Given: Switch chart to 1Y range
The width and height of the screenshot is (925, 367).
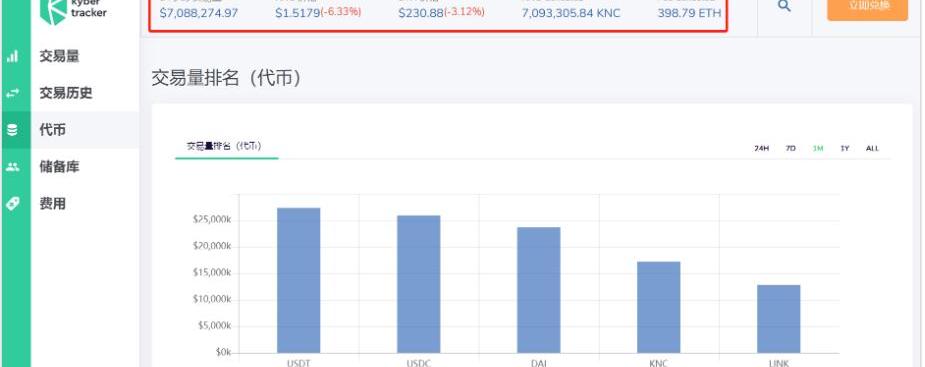Looking at the screenshot, I should click(x=845, y=148).
